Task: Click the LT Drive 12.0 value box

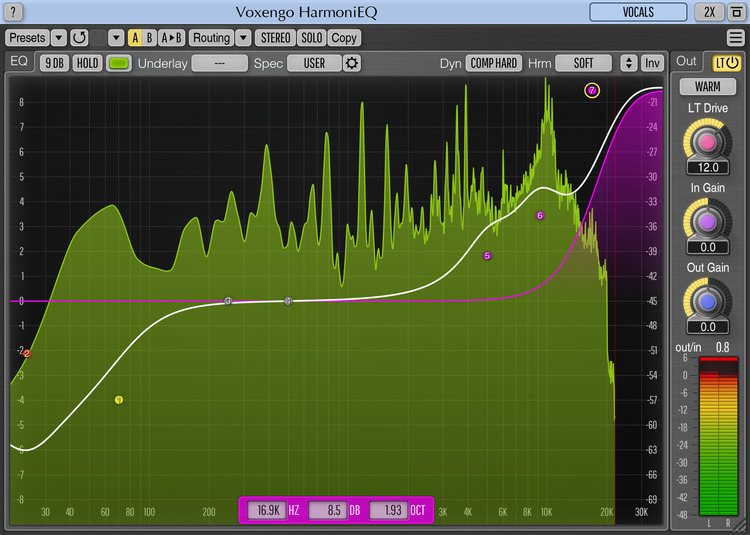Action: (x=708, y=167)
